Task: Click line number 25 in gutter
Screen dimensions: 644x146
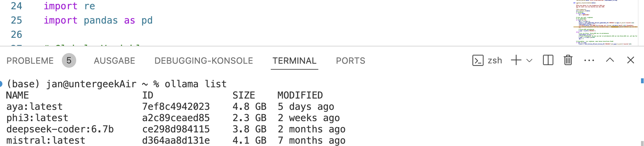Action: click(x=16, y=20)
